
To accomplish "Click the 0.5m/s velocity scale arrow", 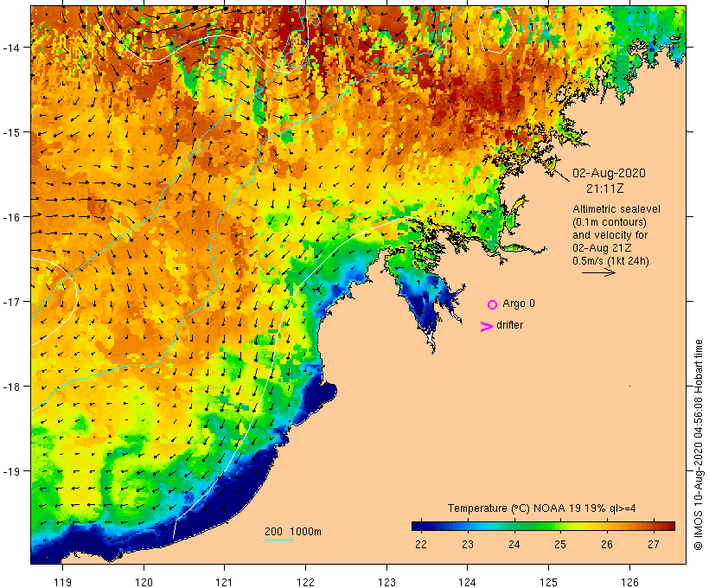I will (598, 272).
